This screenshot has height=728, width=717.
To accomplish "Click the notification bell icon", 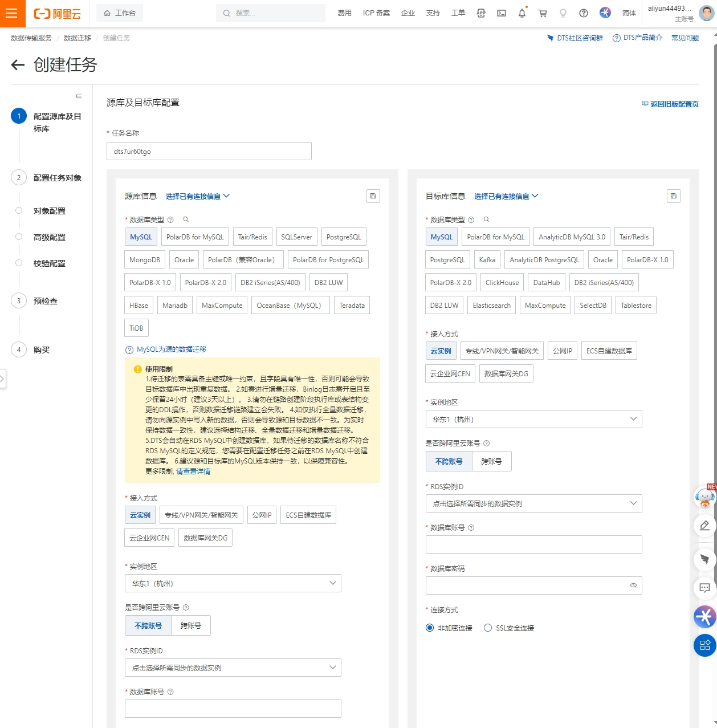I will pos(522,13).
